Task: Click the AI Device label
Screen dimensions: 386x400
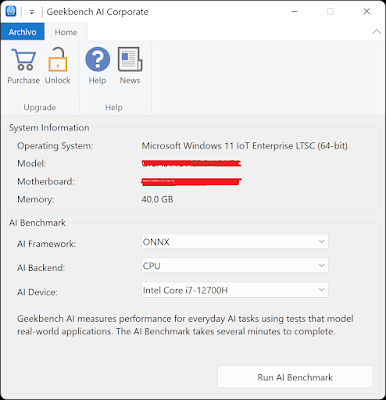Action: 37,292
